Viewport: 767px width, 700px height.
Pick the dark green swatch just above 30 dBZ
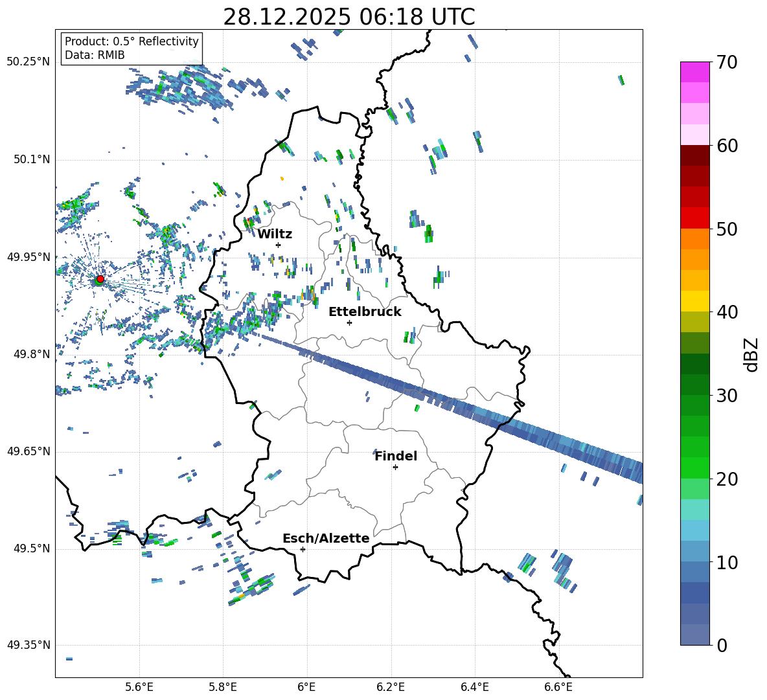tap(695, 384)
